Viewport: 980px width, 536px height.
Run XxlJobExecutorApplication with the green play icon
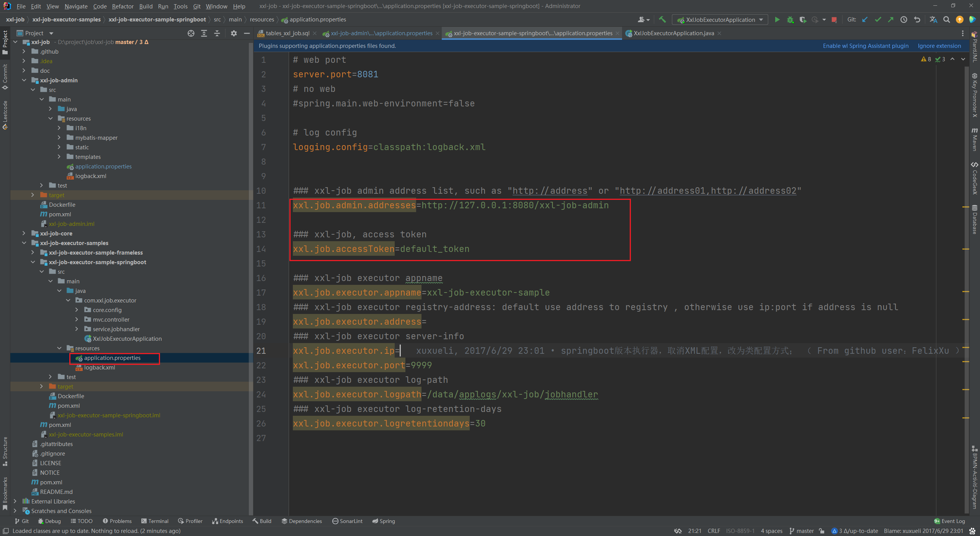777,20
